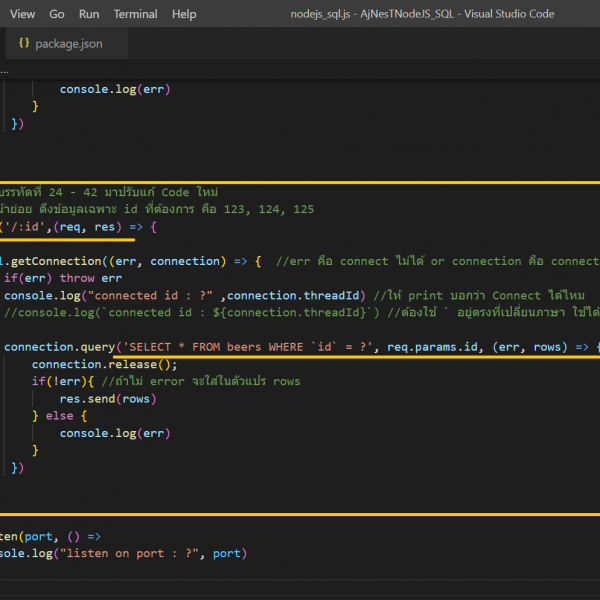Open the Help menu
The image size is (600, 600).
pos(184,14)
